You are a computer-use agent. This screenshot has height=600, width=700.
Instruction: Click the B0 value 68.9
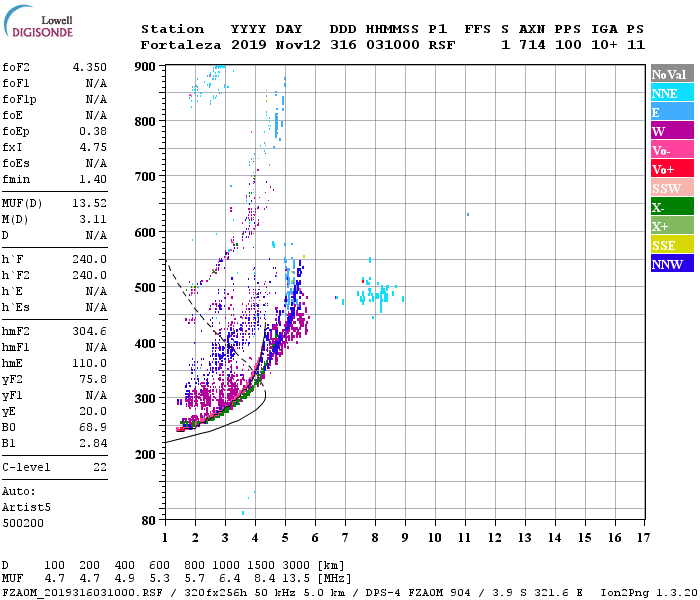click(x=93, y=428)
